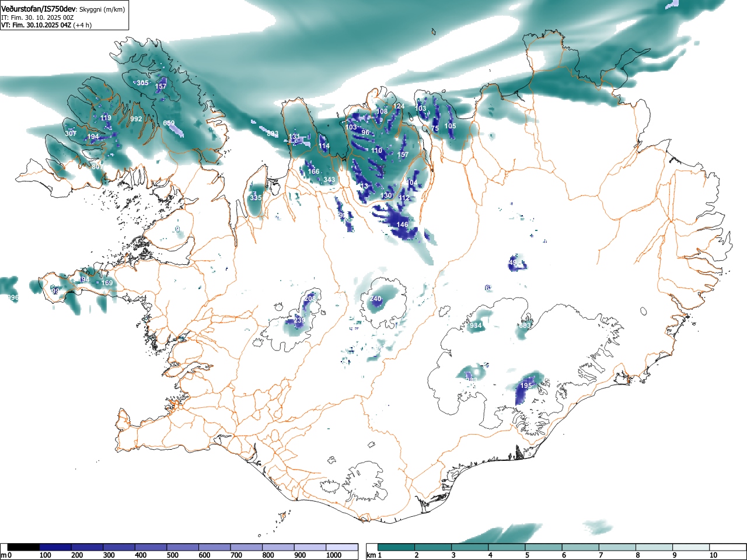Screen dimensions: 747x560
Task: Click the '1000' label on the meter scale
Action: click(334, 555)
